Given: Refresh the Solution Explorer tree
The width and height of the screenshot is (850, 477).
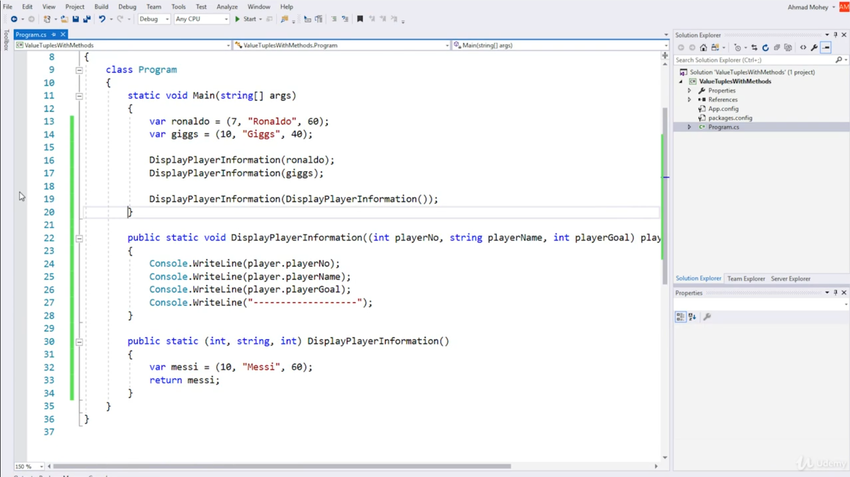Looking at the screenshot, I should tap(765, 48).
